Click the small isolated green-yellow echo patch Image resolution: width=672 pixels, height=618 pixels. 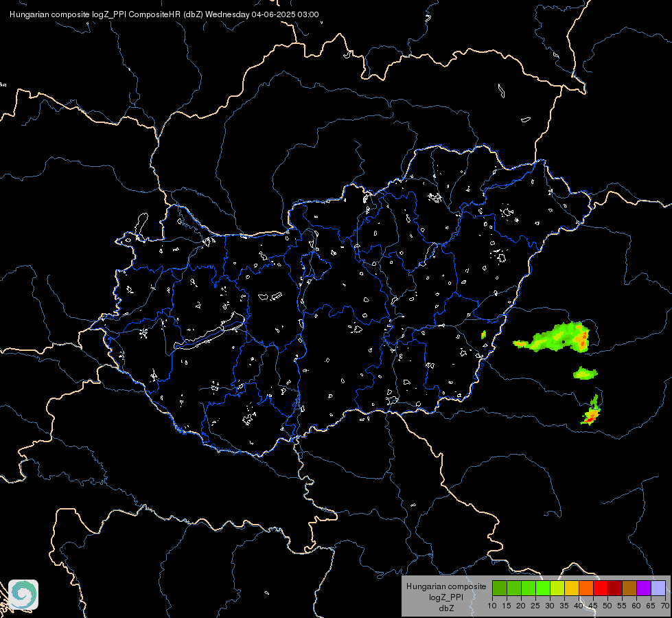point(585,373)
